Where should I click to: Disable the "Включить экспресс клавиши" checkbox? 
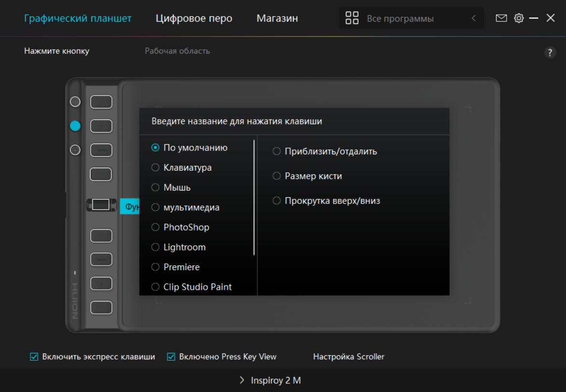click(34, 357)
